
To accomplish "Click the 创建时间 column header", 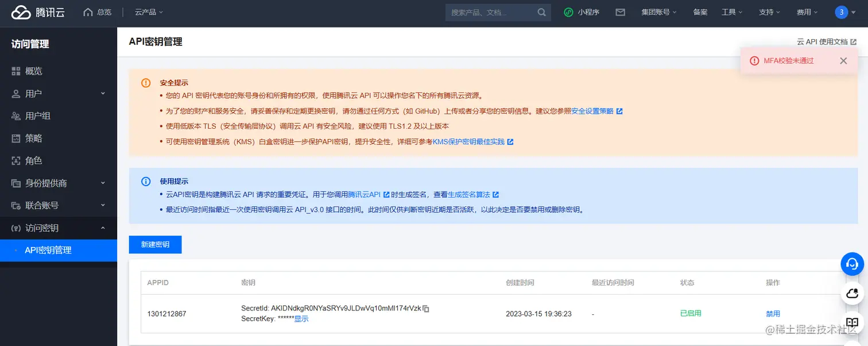I will pyautogui.click(x=520, y=283).
